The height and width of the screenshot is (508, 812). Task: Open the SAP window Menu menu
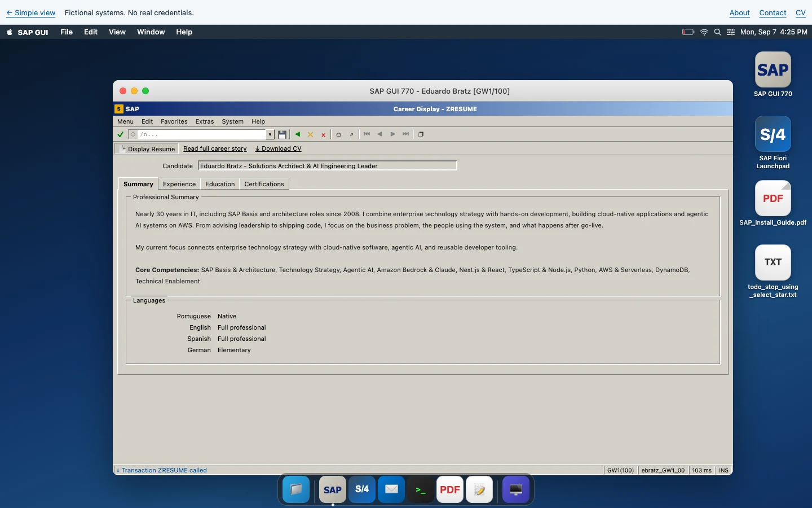(125, 121)
